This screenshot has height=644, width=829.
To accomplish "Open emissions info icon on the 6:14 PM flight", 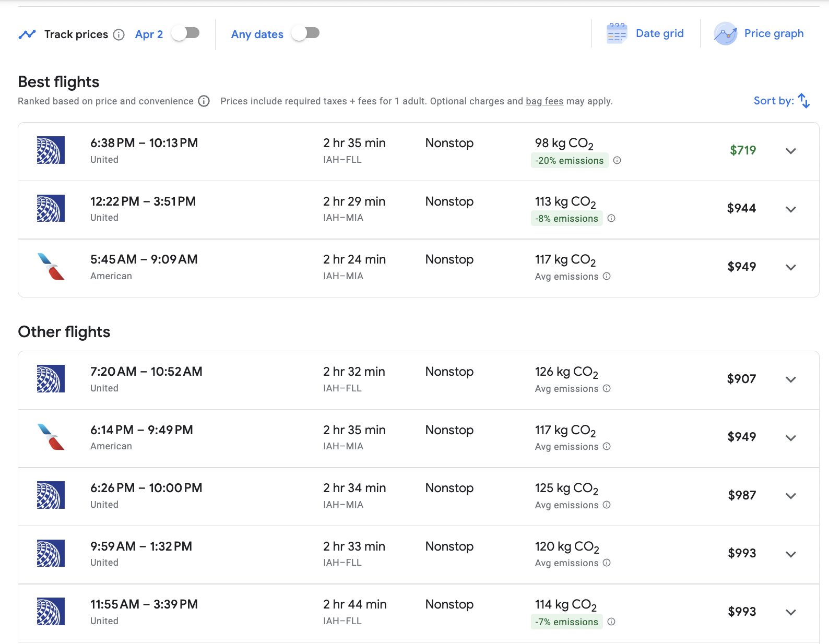I will click(607, 446).
